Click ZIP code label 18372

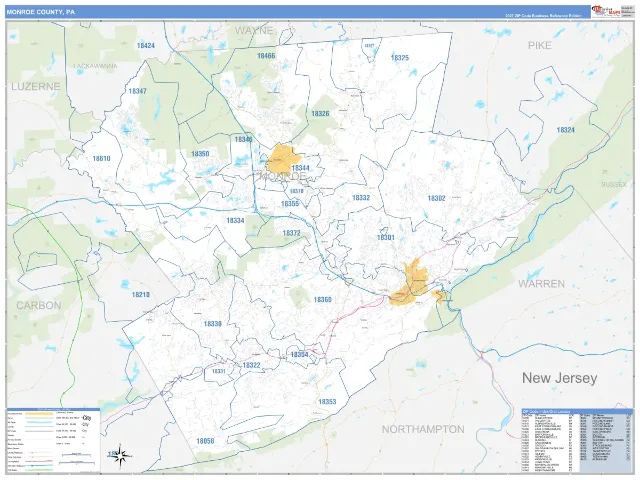tap(291, 233)
